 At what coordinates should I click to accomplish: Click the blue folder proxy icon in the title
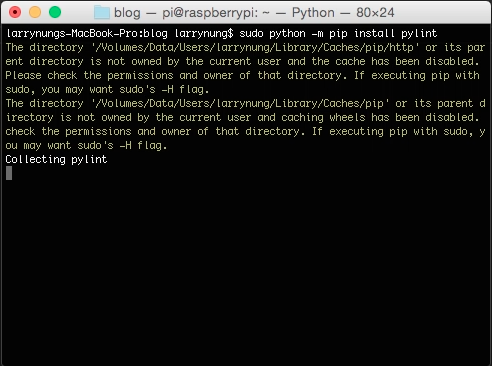[x=102, y=13]
